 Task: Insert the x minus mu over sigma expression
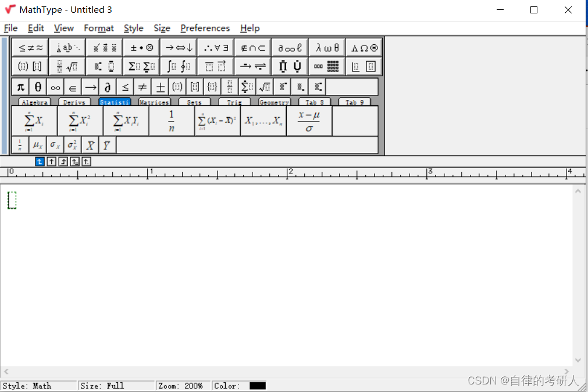coord(309,121)
